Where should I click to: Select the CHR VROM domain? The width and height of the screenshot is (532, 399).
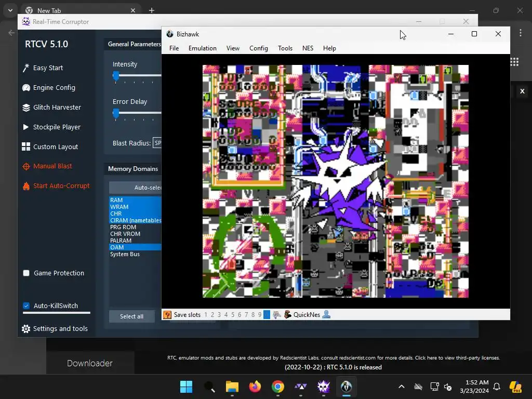[135, 234]
